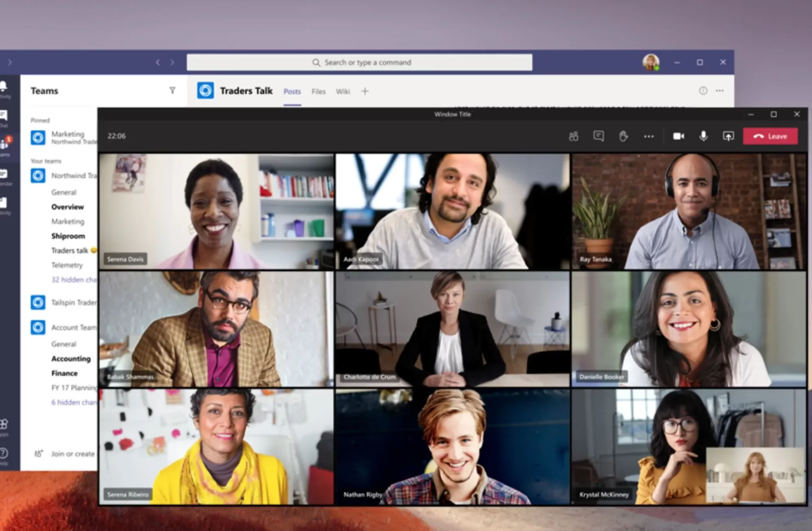Screen dimensions: 812x531
Task: Add a new tab with plus icon
Action: [x=365, y=91]
